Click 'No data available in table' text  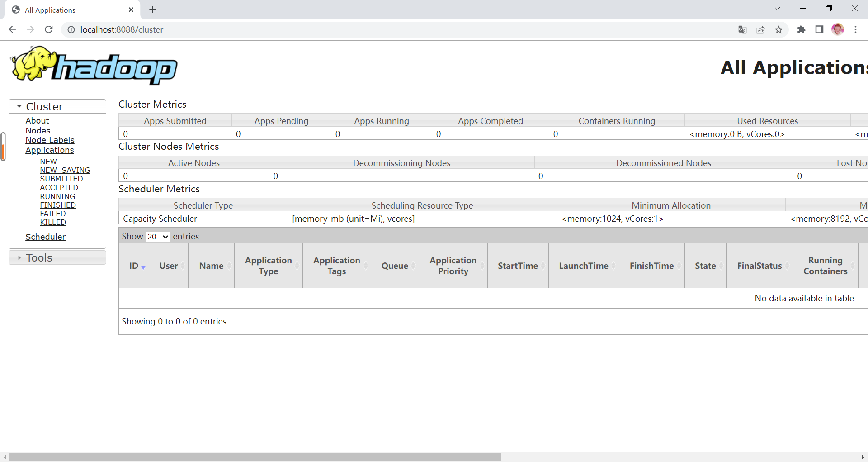click(804, 299)
